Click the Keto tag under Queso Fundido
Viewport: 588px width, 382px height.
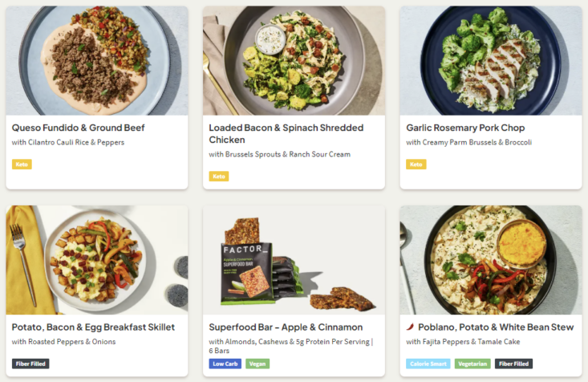click(22, 165)
